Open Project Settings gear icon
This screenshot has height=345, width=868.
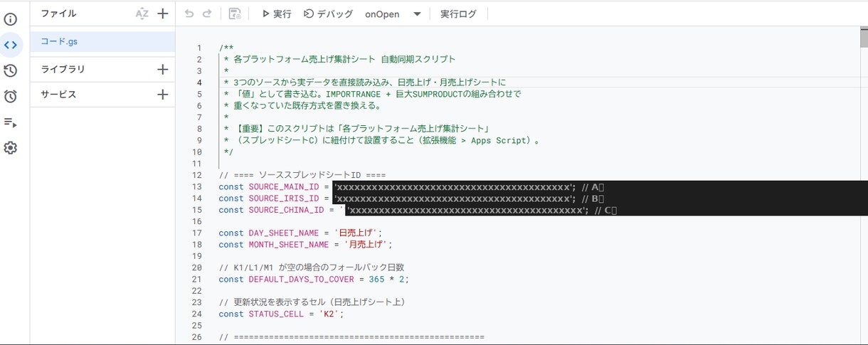[10, 148]
